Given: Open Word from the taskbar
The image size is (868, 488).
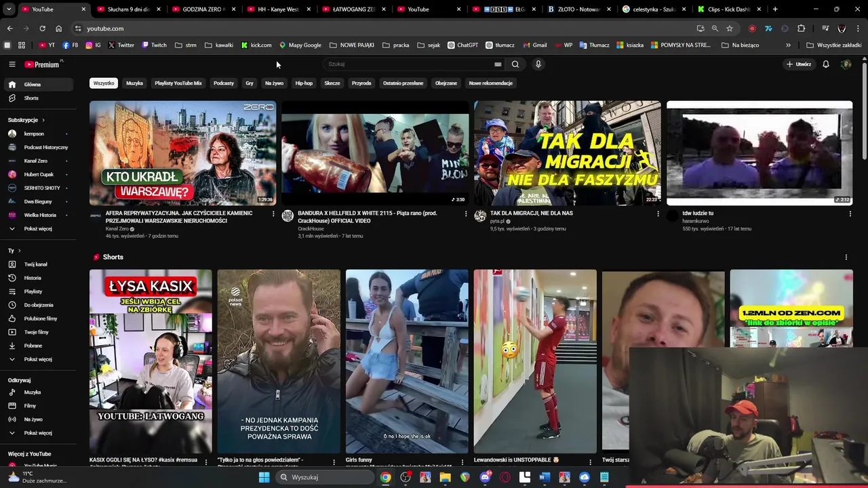Looking at the screenshot, I should [545, 477].
